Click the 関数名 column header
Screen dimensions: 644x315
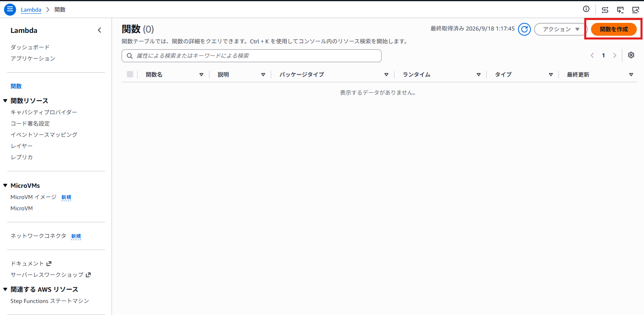(154, 75)
